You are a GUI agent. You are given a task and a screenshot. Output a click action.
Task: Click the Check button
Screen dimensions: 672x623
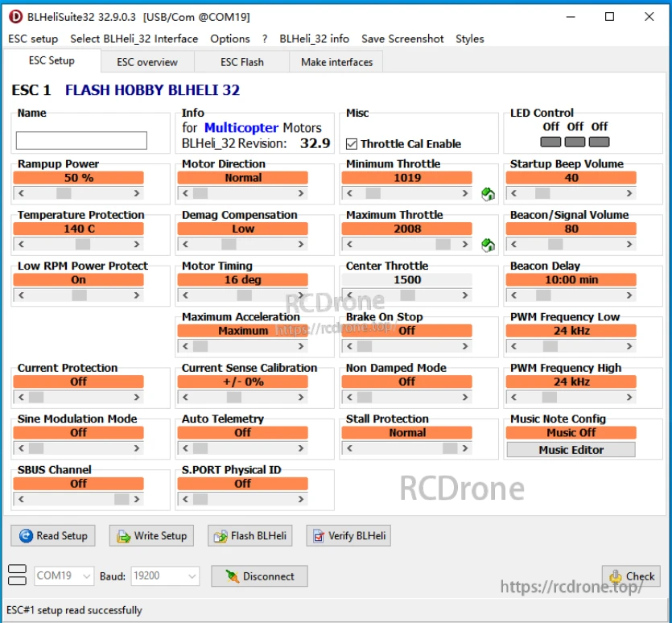coord(631,576)
